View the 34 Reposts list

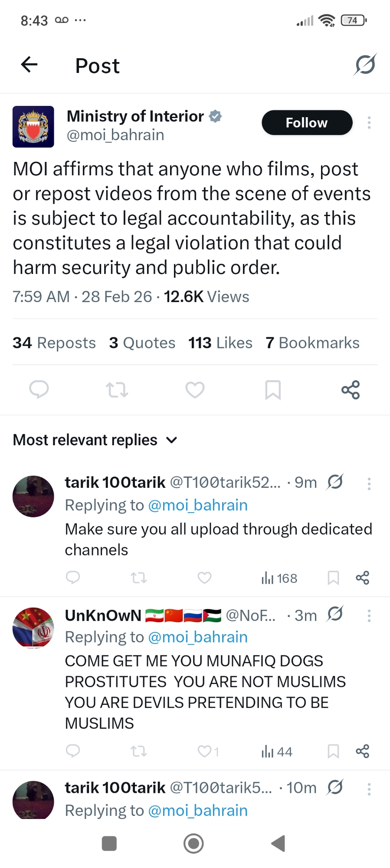pos(54,343)
